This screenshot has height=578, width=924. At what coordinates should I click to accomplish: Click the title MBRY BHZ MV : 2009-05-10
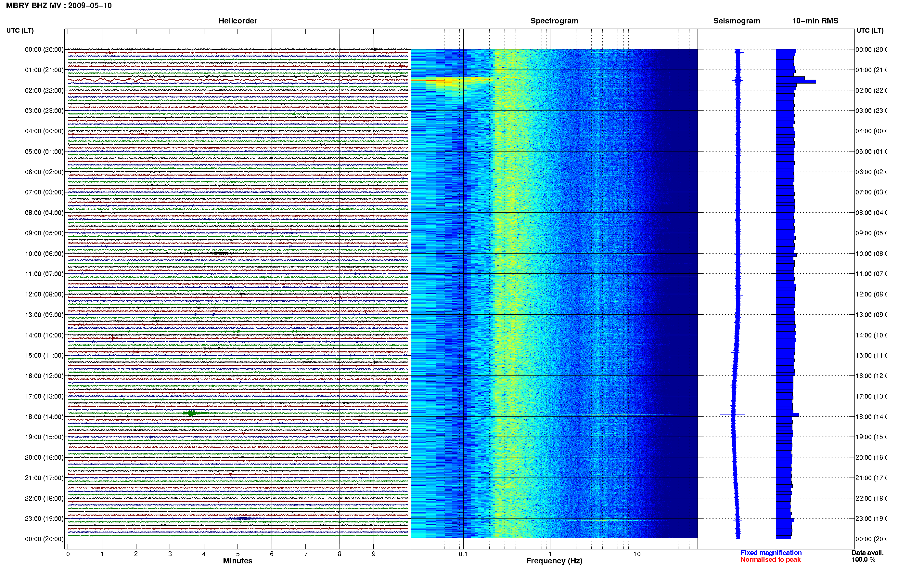[x=59, y=6]
